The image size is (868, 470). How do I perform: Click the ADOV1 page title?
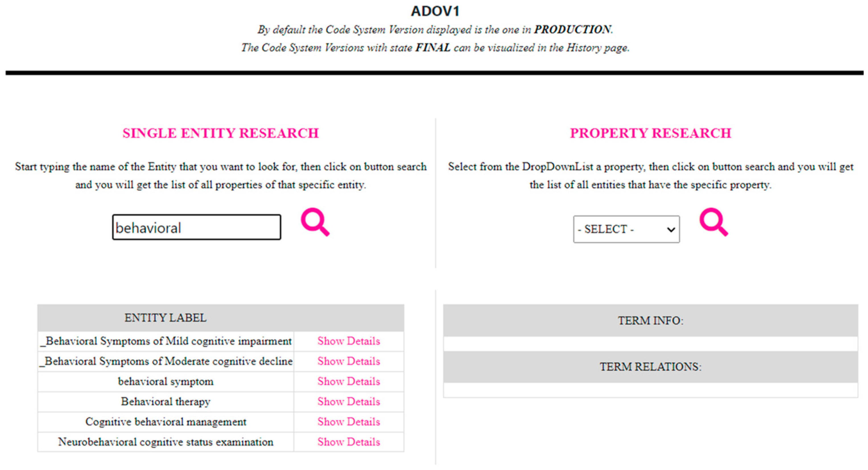pyautogui.click(x=435, y=11)
